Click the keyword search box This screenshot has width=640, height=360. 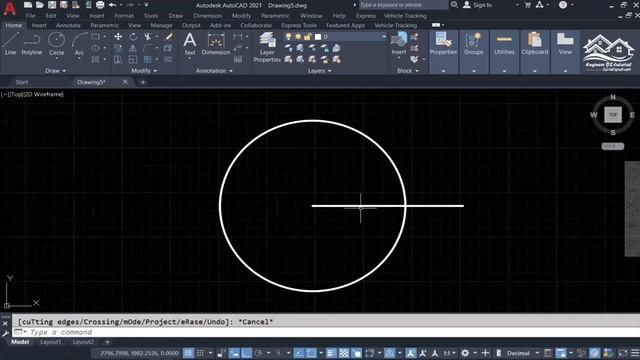[x=403, y=5]
